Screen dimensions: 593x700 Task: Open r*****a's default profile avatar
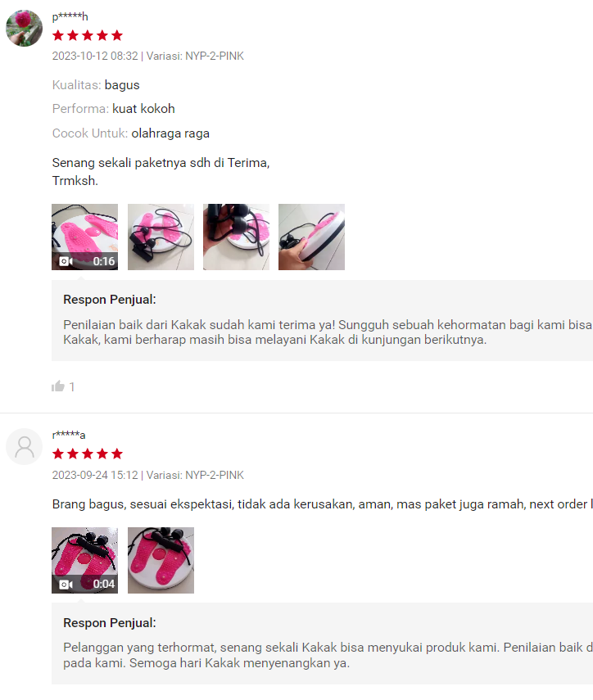tap(24, 446)
